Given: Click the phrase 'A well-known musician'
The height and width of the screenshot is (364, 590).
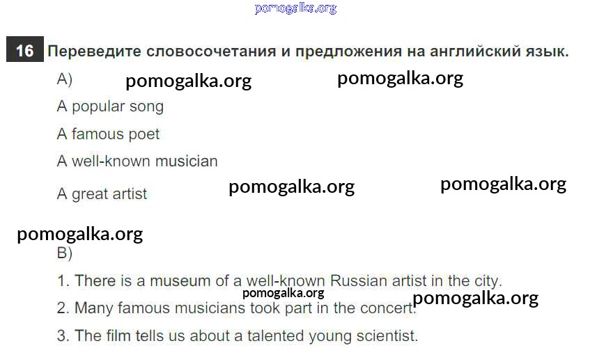Looking at the screenshot, I should click(x=137, y=161).
